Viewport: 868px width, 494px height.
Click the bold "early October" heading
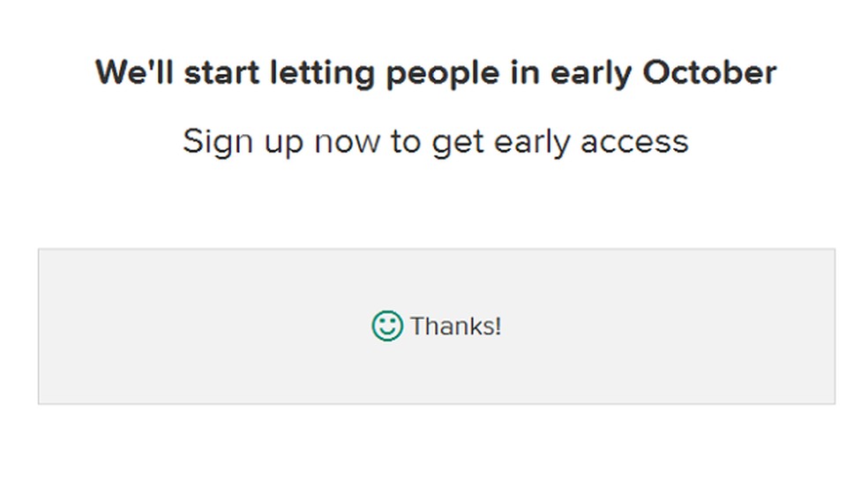[x=436, y=72]
